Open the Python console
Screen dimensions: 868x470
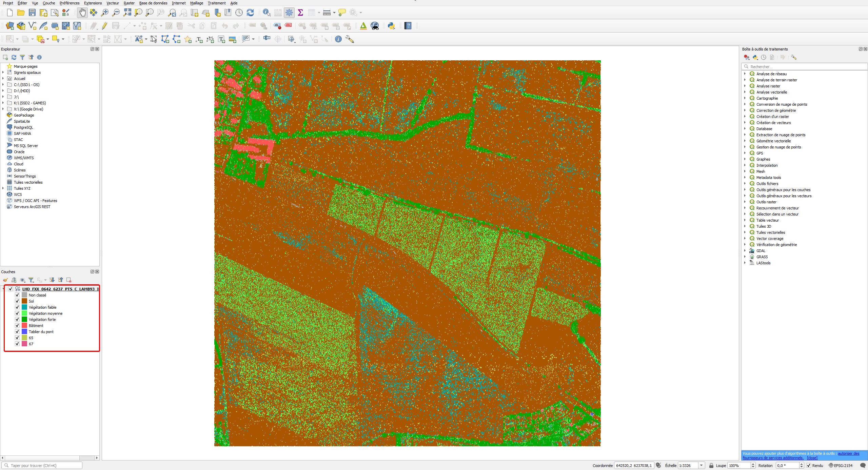tap(391, 26)
